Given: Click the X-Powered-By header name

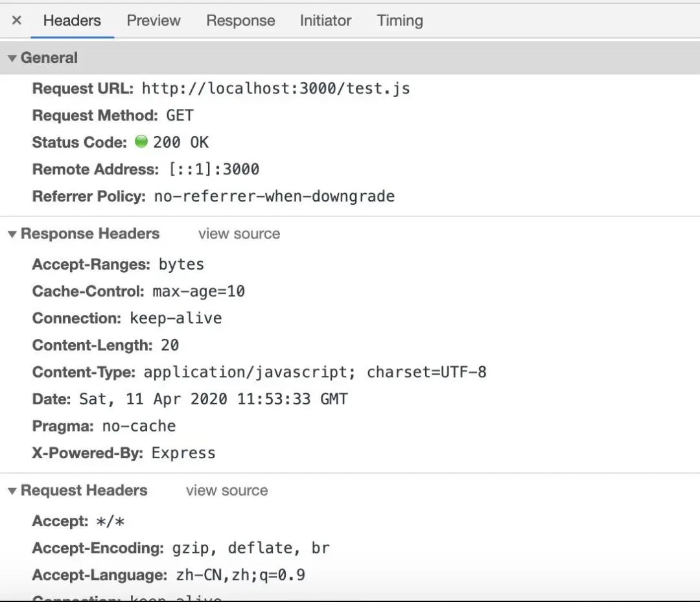Looking at the screenshot, I should pos(88,453).
